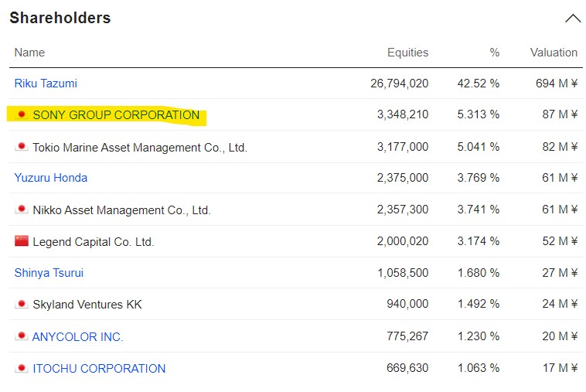Click the Equities column header
This screenshot has width=586, height=392.
pos(407,53)
